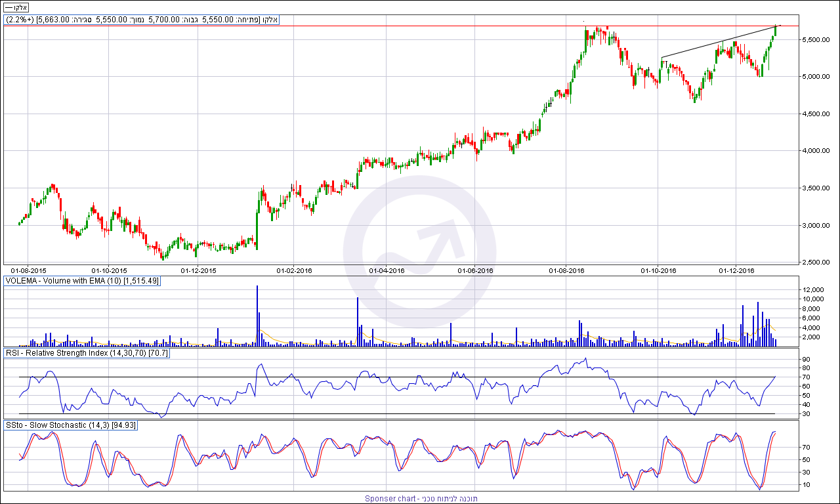The image size is (840, 504).
Task: Click the 5,000.00 price axis label
Action: click(x=816, y=77)
